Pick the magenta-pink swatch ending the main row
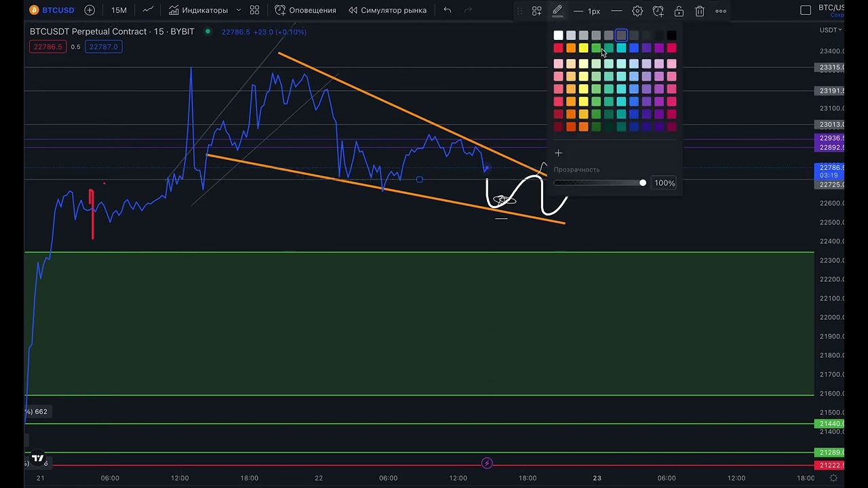The image size is (868, 488). [x=671, y=48]
